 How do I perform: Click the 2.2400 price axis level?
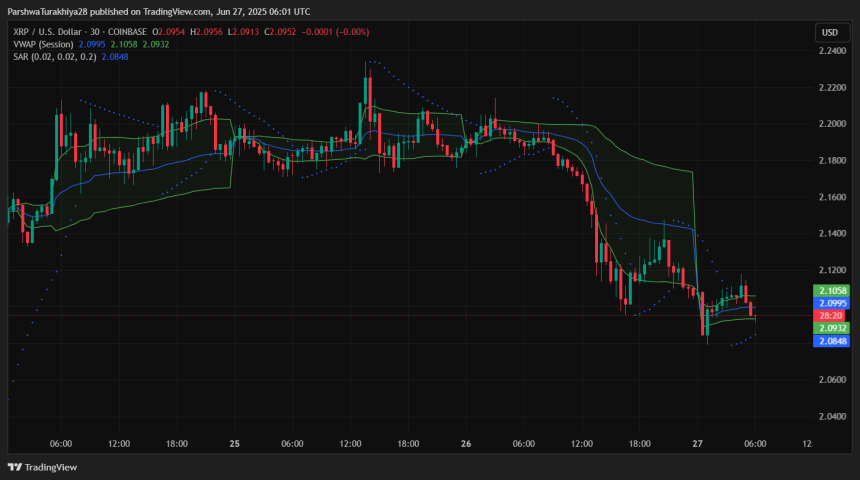click(832, 51)
